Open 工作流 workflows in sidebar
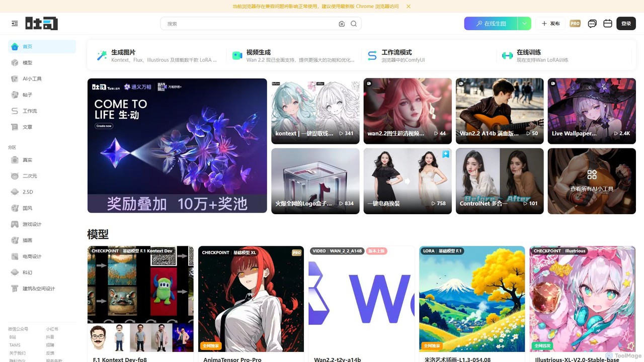 point(42,111)
